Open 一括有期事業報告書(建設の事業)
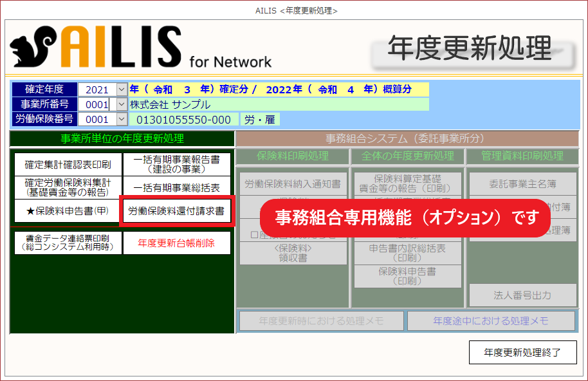 click(176, 164)
